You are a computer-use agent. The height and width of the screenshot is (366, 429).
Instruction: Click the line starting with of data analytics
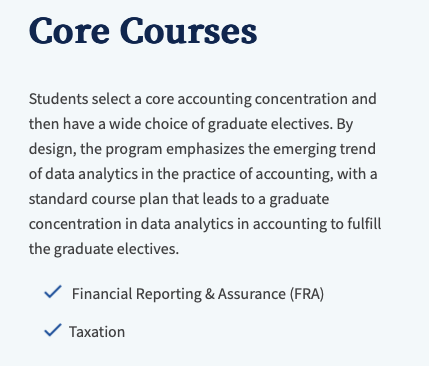tap(203, 174)
